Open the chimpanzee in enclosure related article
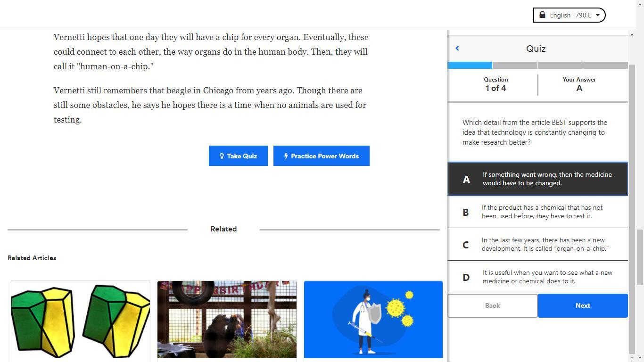644x362 pixels. [227, 321]
